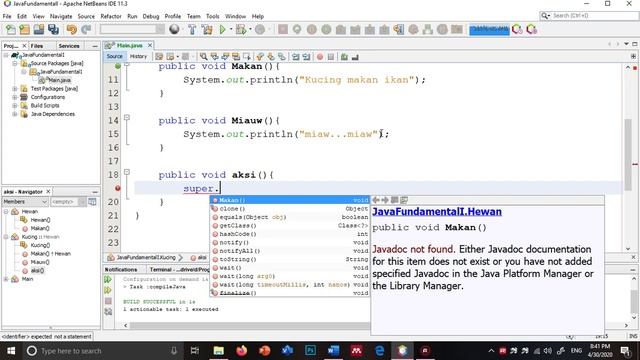Click the yellow rerun-with-options arrows icon
This screenshot has height=360, width=640.
click(x=108, y=290)
